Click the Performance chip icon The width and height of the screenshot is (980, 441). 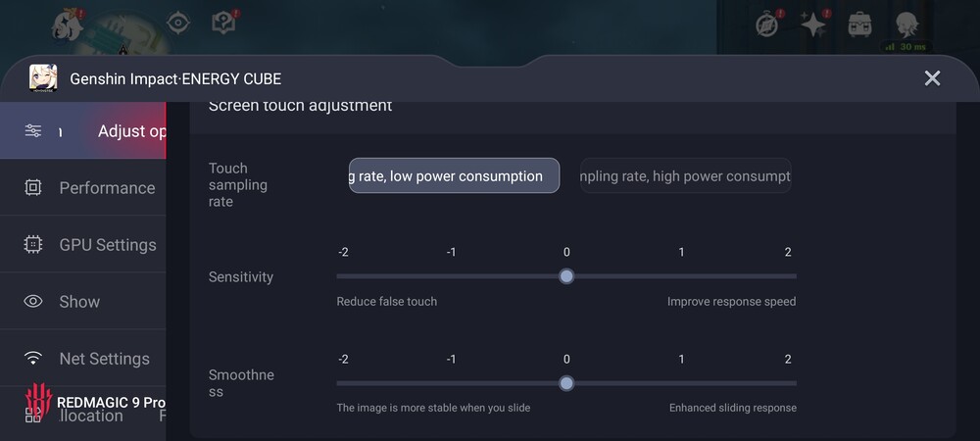[32, 187]
